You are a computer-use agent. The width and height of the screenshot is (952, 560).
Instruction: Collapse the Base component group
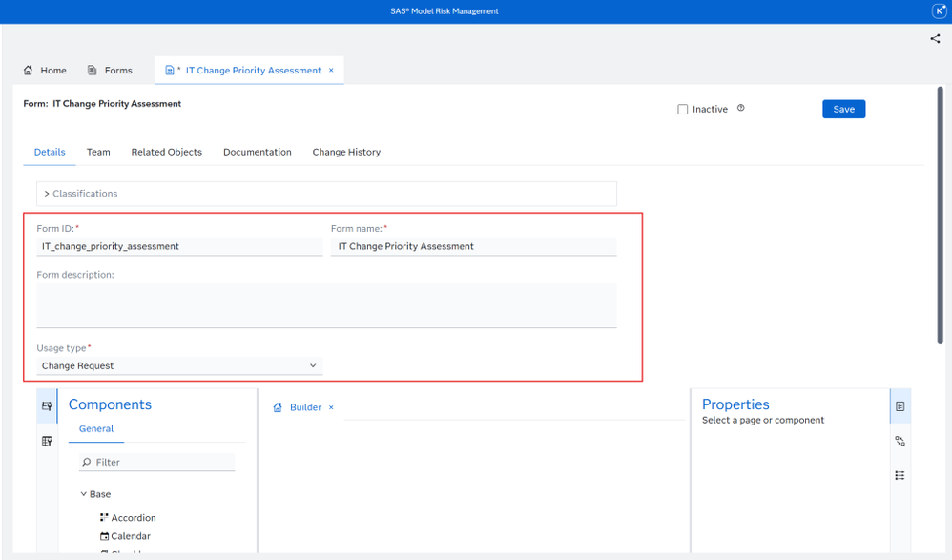pos(83,494)
